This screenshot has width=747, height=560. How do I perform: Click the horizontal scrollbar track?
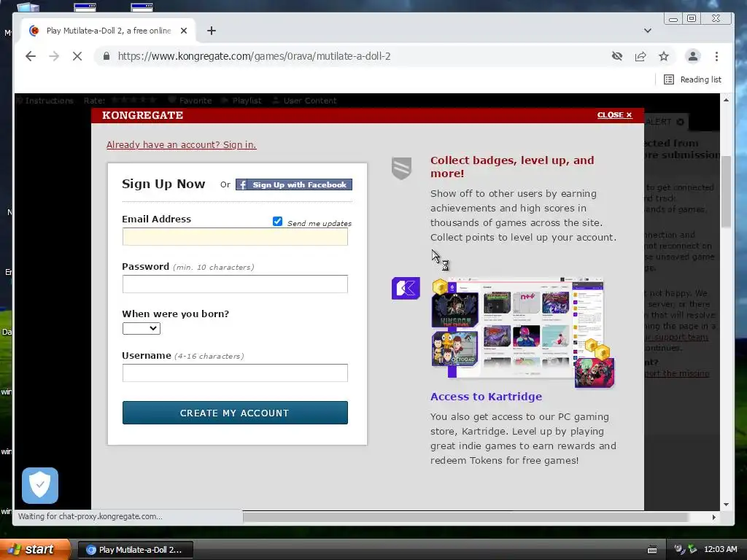coord(465,517)
